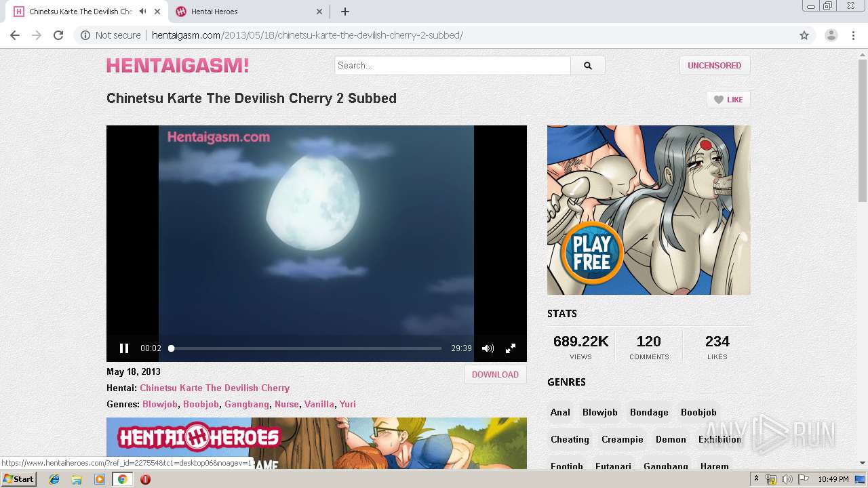Open the Windows Start menu

[18, 479]
